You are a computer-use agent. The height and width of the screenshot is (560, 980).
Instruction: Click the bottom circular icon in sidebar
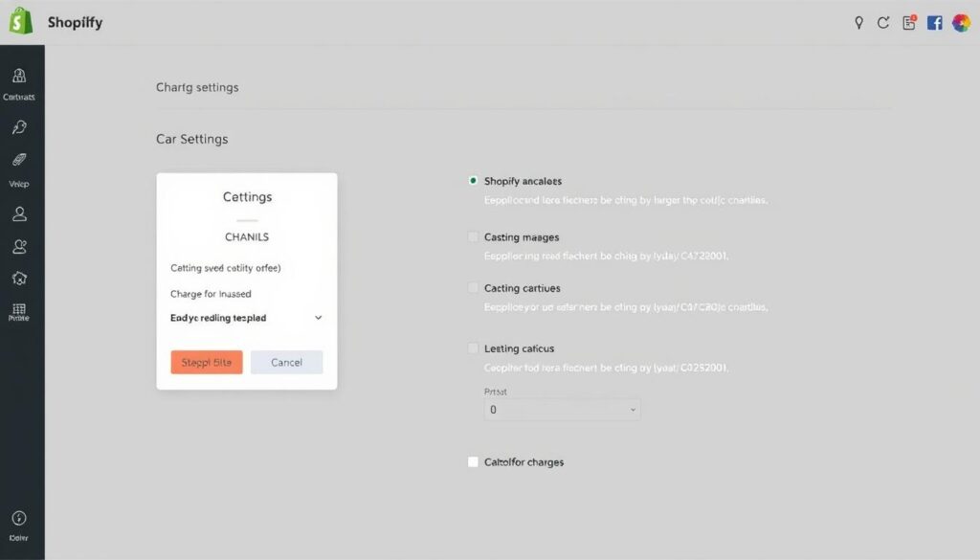coord(20,518)
